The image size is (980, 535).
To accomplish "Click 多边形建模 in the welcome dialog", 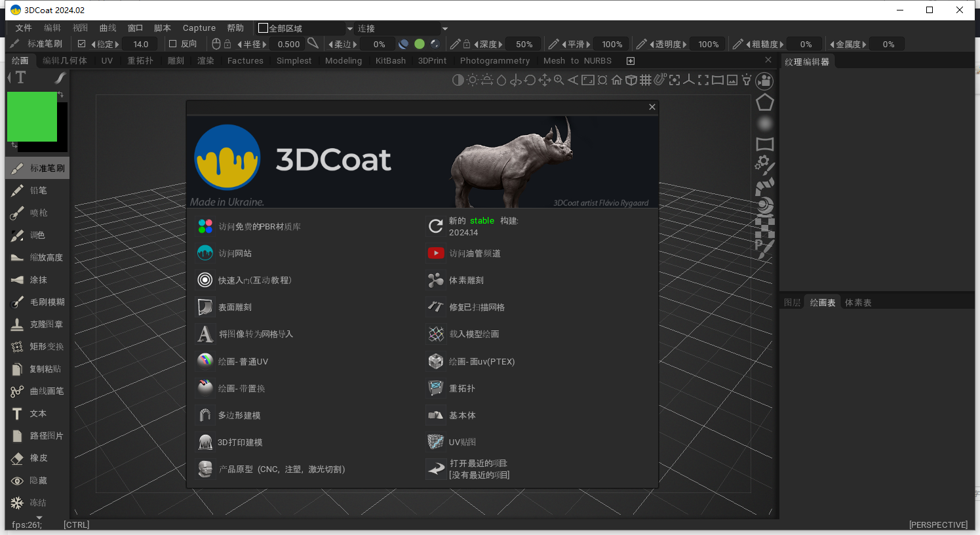I will tap(239, 416).
